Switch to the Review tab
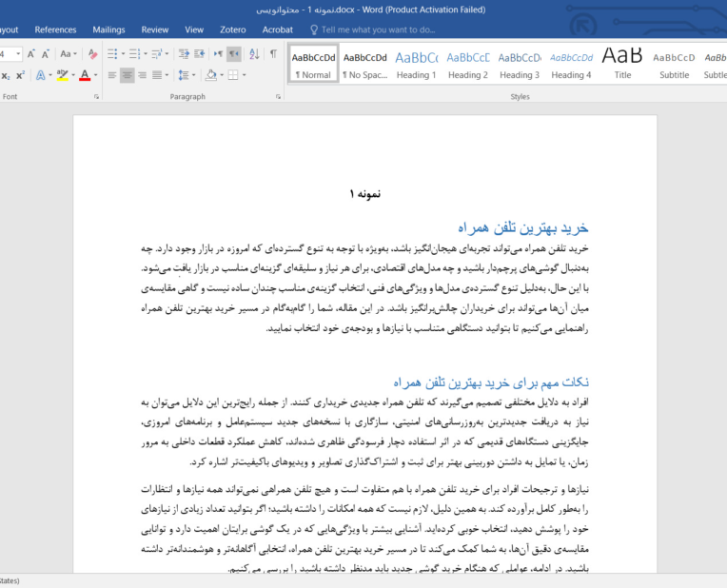Screen dimensions: 727x588 pyautogui.click(x=155, y=29)
